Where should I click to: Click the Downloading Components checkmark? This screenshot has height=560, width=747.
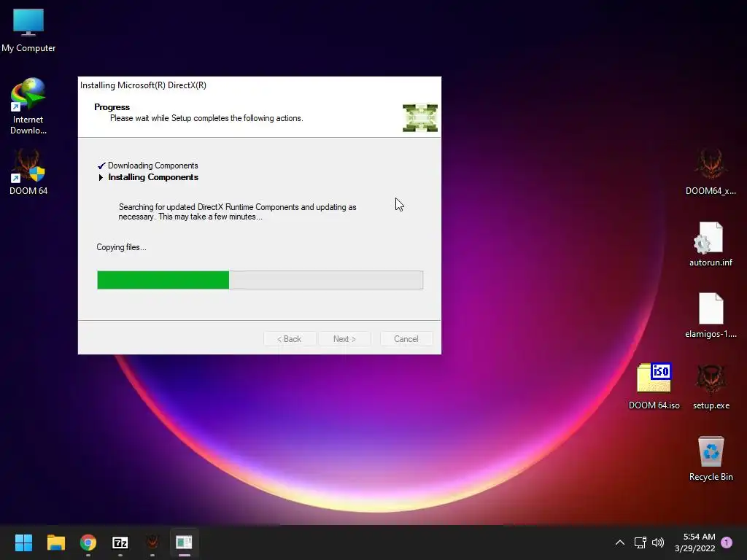click(101, 166)
